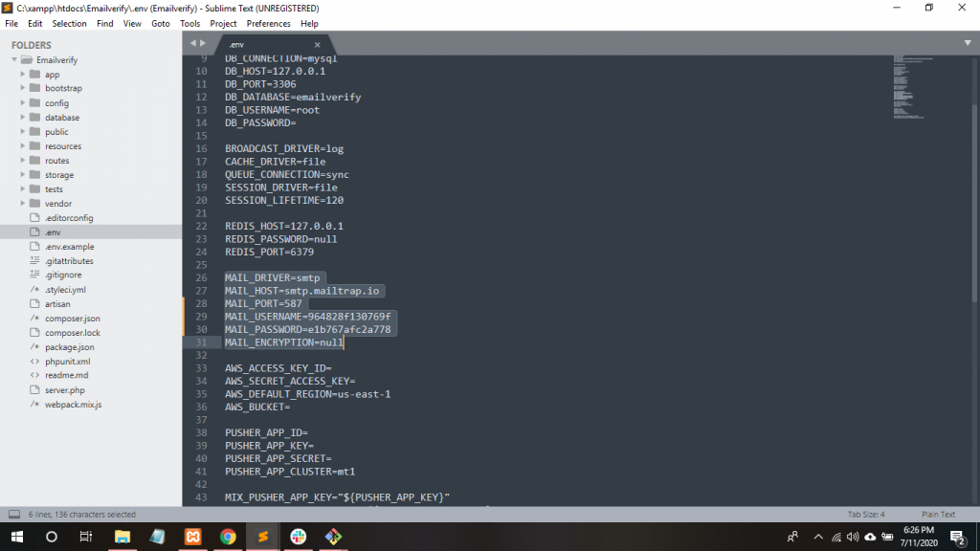Image resolution: width=980 pixels, height=551 pixels.
Task: Open the Preferences menu
Action: [x=268, y=23]
